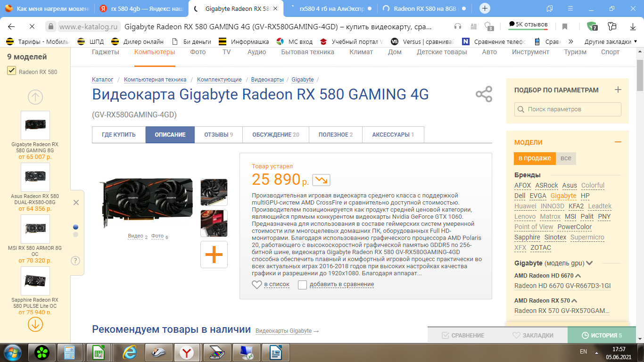Switch to the 'Отзывы 9' tab
The width and height of the screenshot is (644, 362).
tap(219, 135)
